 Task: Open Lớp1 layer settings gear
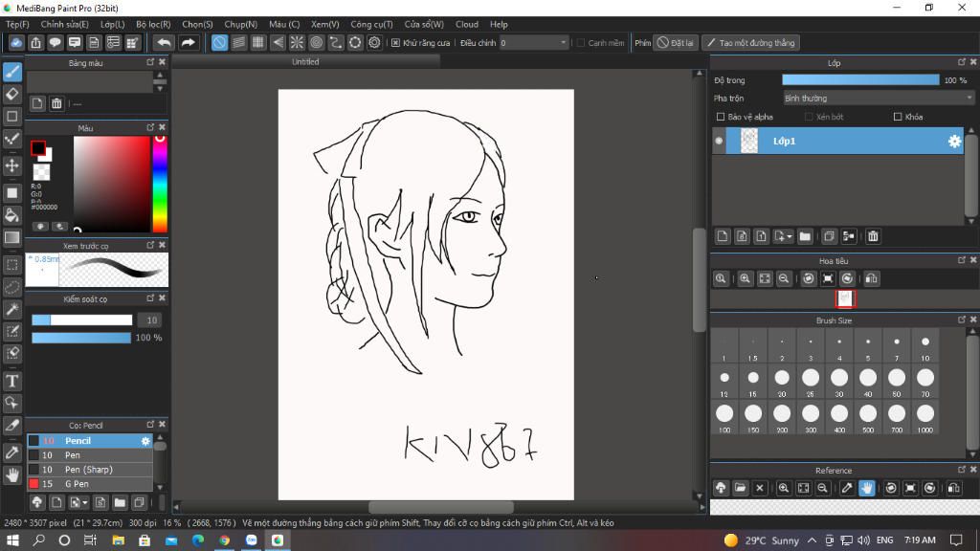(x=954, y=142)
